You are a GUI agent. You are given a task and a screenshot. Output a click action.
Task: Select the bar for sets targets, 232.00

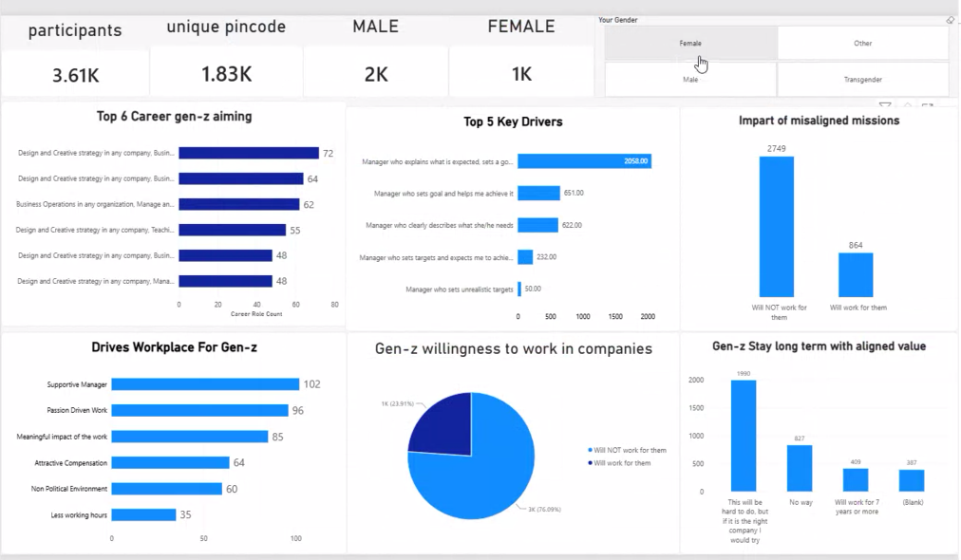click(x=525, y=256)
